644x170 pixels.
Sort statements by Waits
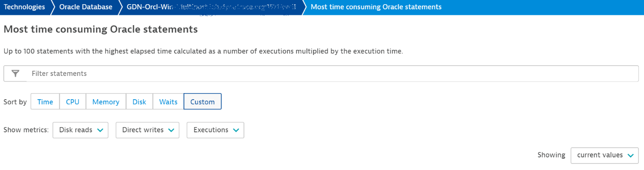point(168,102)
